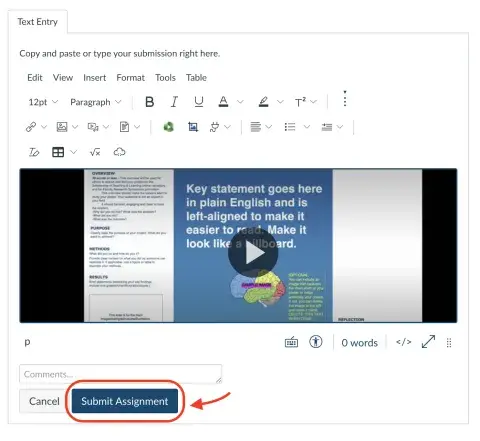
Task: Open the math equation editor icon
Action: tap(95, 152)
